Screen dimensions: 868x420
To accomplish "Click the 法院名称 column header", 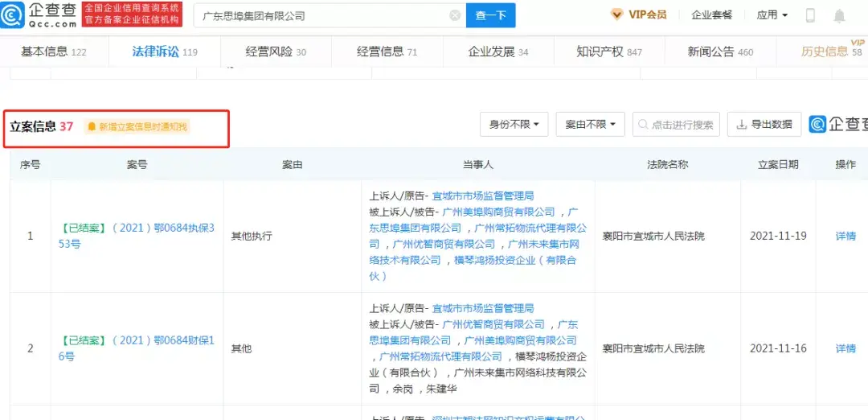I will pos(667,165).
